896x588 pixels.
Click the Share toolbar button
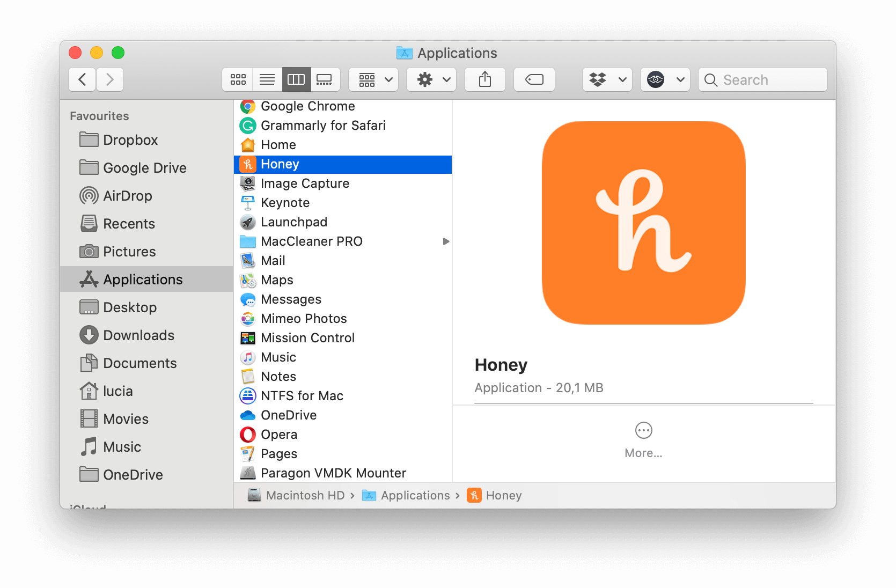click(485, 80)
